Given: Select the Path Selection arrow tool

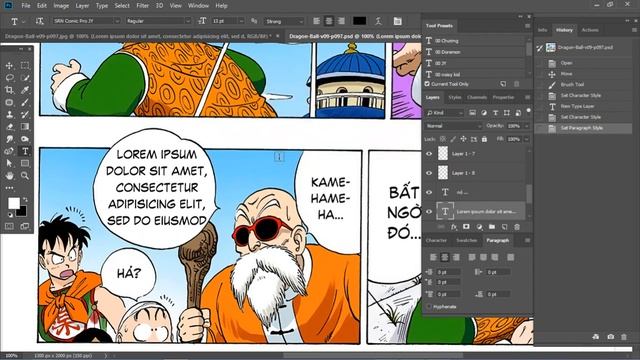Looking at the screenshot, I should (x=9, y=163).
